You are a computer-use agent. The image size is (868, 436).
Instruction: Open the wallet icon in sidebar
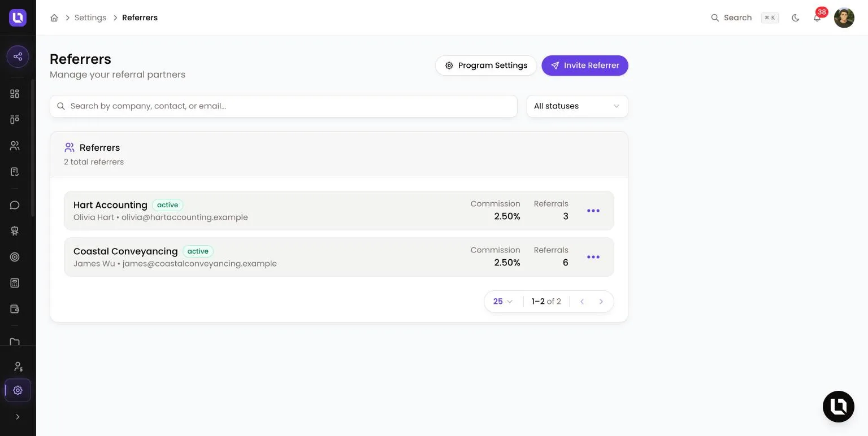[x=15, y=309]
